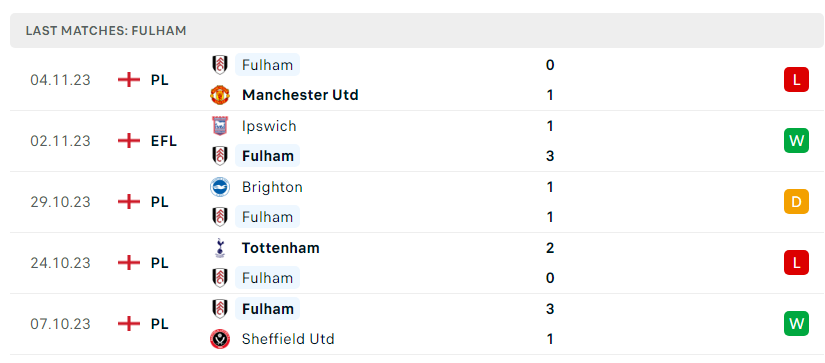Open the 29.10.23 match row date

point(61,202)
